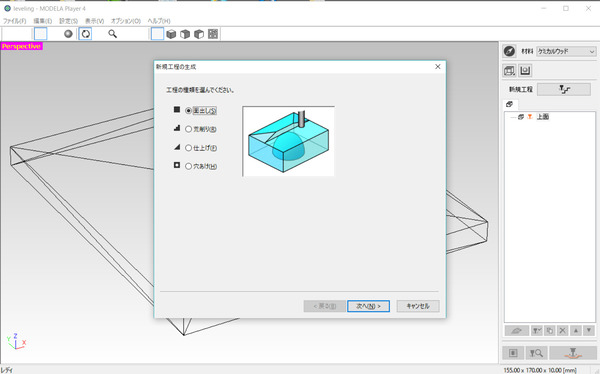Viewport: 600px width, 374px height.
Task: Select the process list tab icon
Action: [x=509, y=104]
